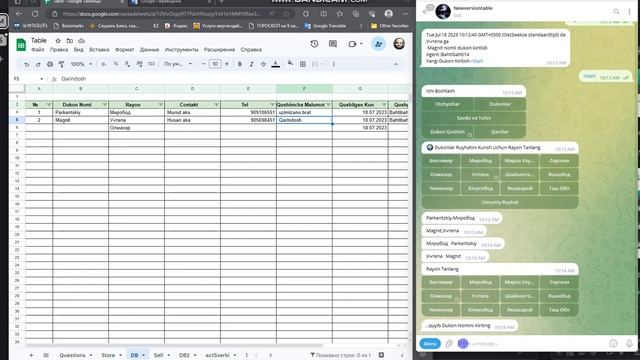Collapse the Sheets toolbar chevron
The width and height of the screenshot is (640, 360).
[x=396, y=64]
